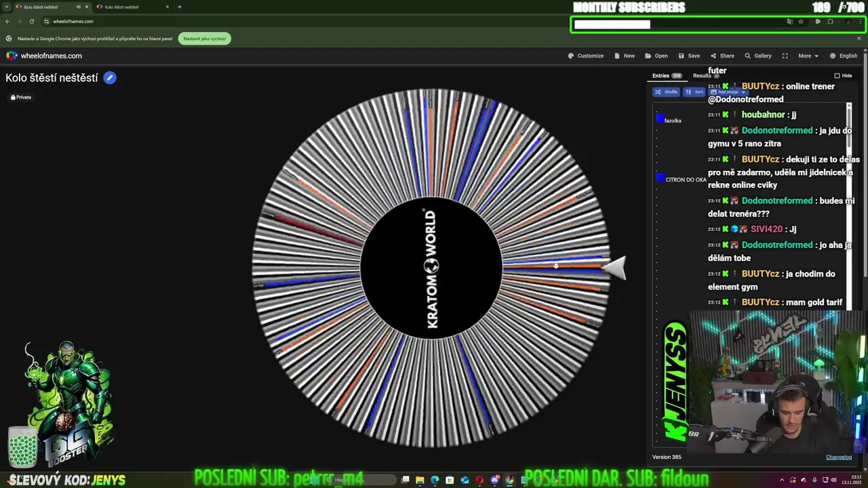Open the volume control in system tray
Screen dimensions: 868x488
tap(833, 480)
